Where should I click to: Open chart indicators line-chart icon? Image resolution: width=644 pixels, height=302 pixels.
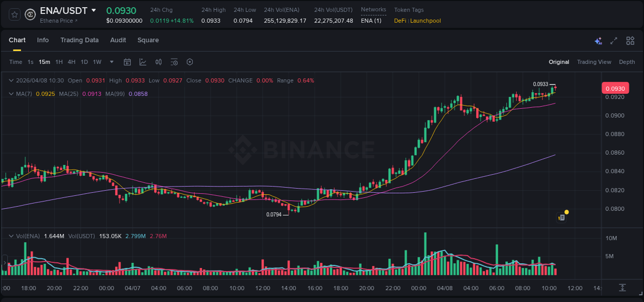point(143,61)
